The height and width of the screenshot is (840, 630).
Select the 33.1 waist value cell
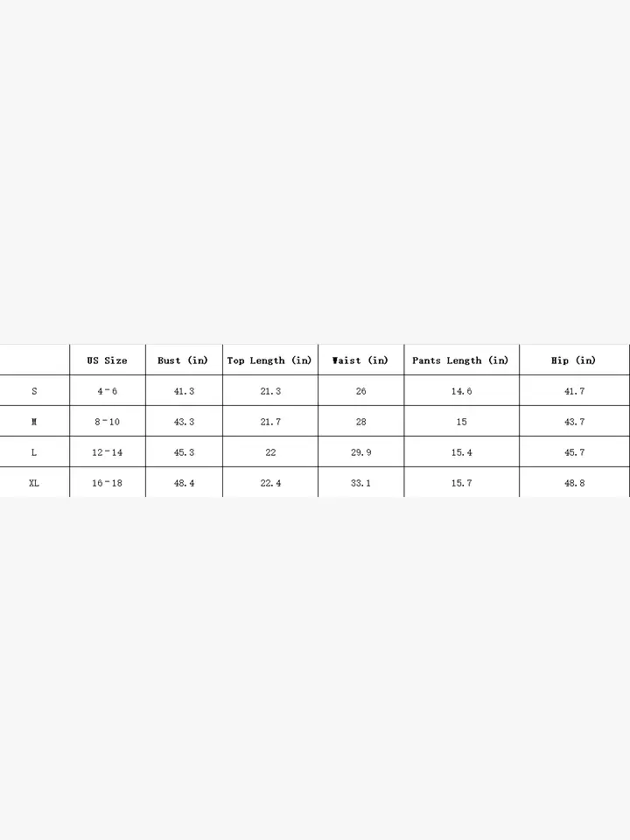(360, 482)
